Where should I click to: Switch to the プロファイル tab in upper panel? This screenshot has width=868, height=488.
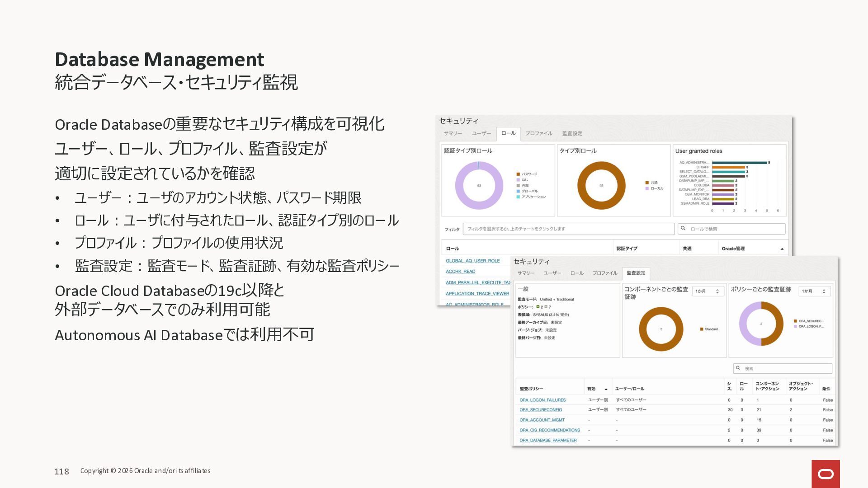click(538, 134)
